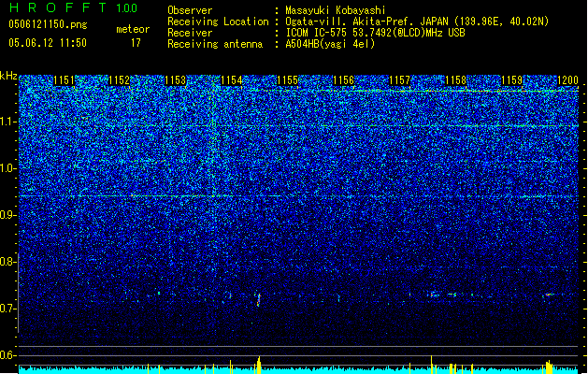Click the 'Receiving antenna' field label

point(215,44)
